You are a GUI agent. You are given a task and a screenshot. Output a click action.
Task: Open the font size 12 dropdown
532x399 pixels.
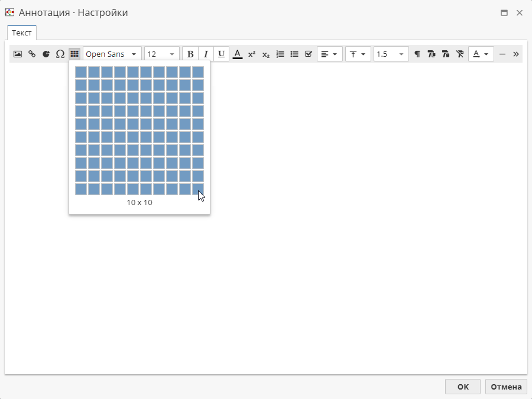coord(161,54)
